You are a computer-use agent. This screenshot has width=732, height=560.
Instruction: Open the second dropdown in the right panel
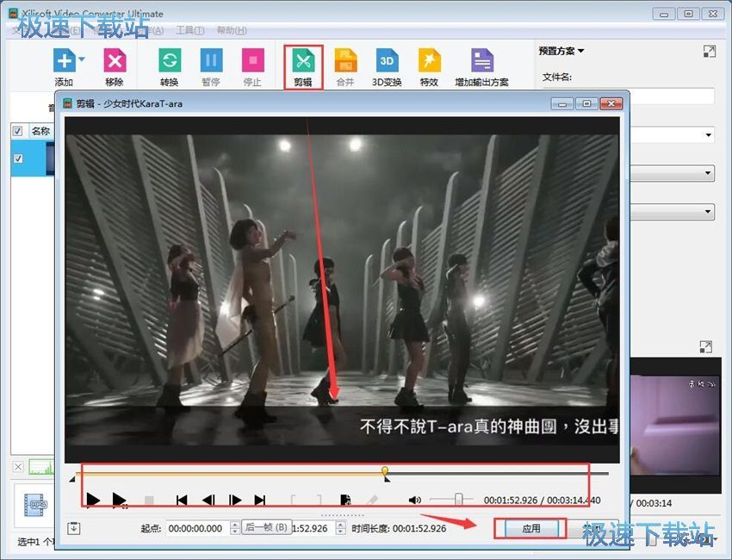[x=708, y=173]
